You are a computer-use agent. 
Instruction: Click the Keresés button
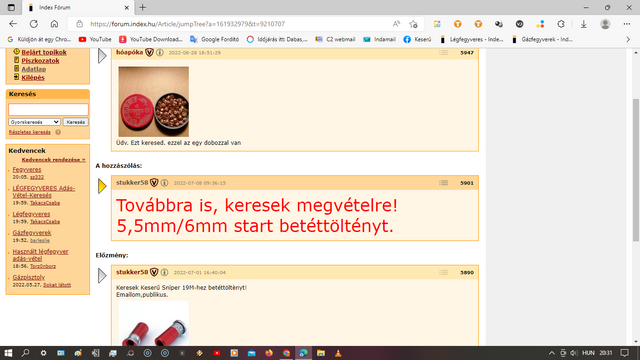click(76, 122)
